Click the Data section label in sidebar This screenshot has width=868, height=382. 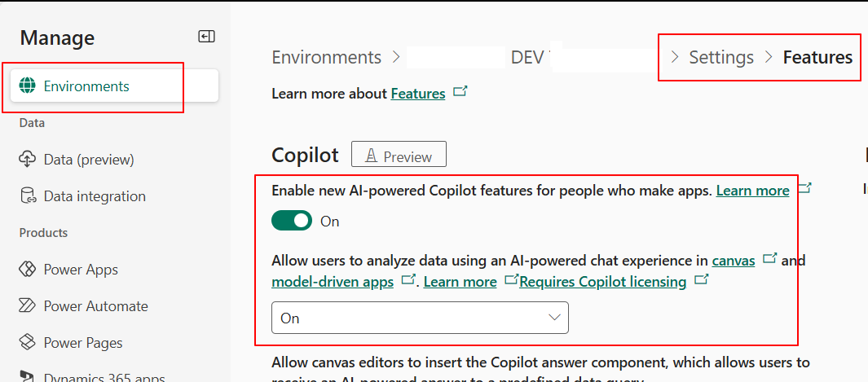pyautogui.click(x=32, y=123)
